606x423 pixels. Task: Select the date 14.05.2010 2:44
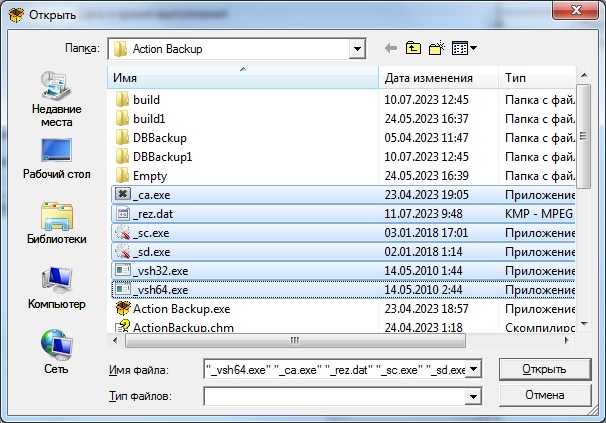tap(423, 289)
